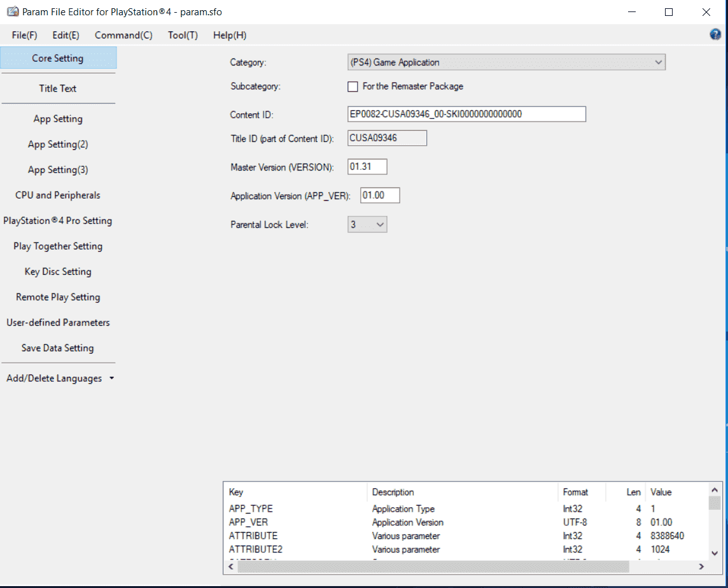Show User-defined Parameters section
The height and width of the screenshot is (588, 728).
pyautogui.click(x=58, y=323)
